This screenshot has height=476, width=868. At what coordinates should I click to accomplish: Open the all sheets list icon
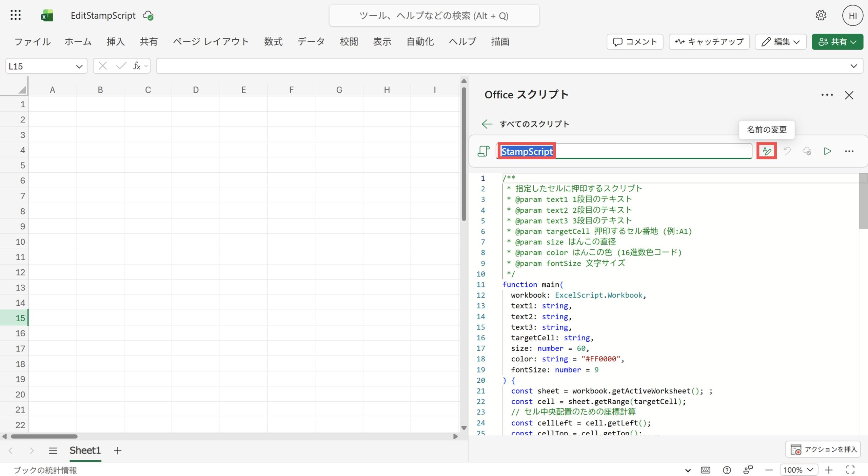(x=53, y=451)
